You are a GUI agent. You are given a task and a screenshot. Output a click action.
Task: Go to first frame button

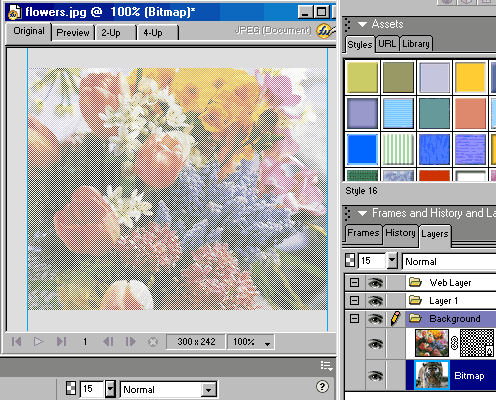[16, 342]
